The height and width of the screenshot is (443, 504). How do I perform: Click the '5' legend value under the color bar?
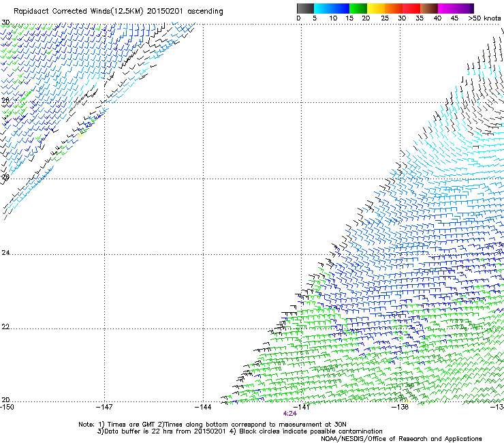315,18
